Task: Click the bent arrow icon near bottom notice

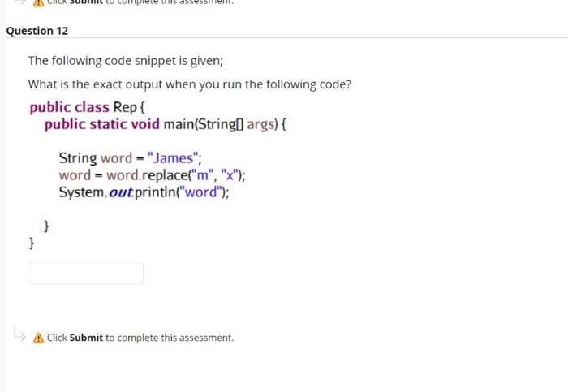Action: coord(19,334)
